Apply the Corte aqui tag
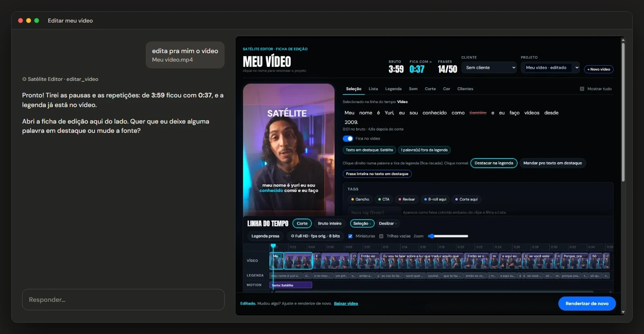This screenshot has height=334, width=644. click(466, 199)
